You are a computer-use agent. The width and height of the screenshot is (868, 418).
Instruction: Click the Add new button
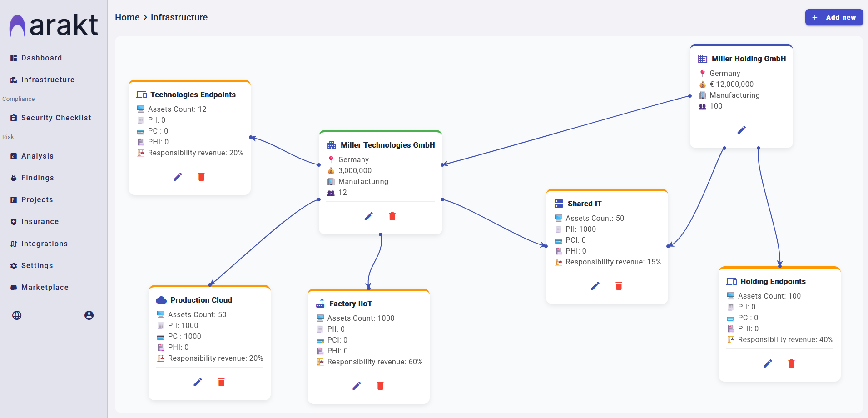click(x=833, y=17)
